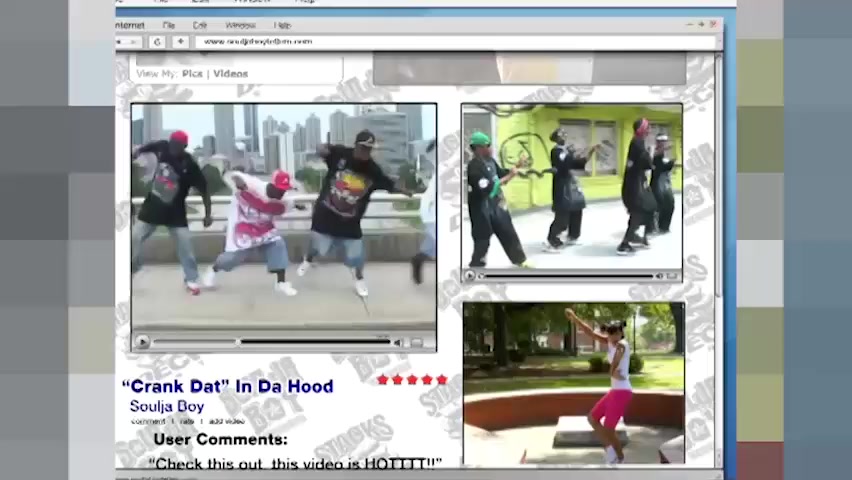Click the green-wall dance video frame
The height and width of the screenshot is (480, 852).
572,186
